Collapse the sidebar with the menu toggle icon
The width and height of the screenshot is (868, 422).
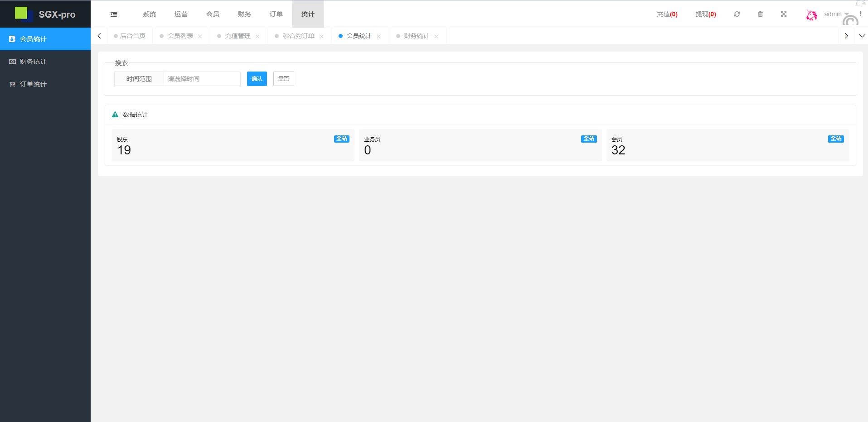point(114,14)
